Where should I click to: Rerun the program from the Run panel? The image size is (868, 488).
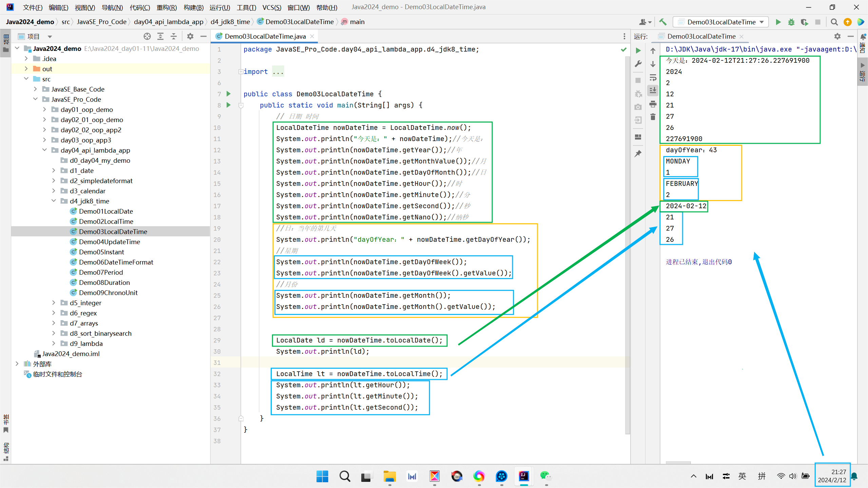click(638, 51)
